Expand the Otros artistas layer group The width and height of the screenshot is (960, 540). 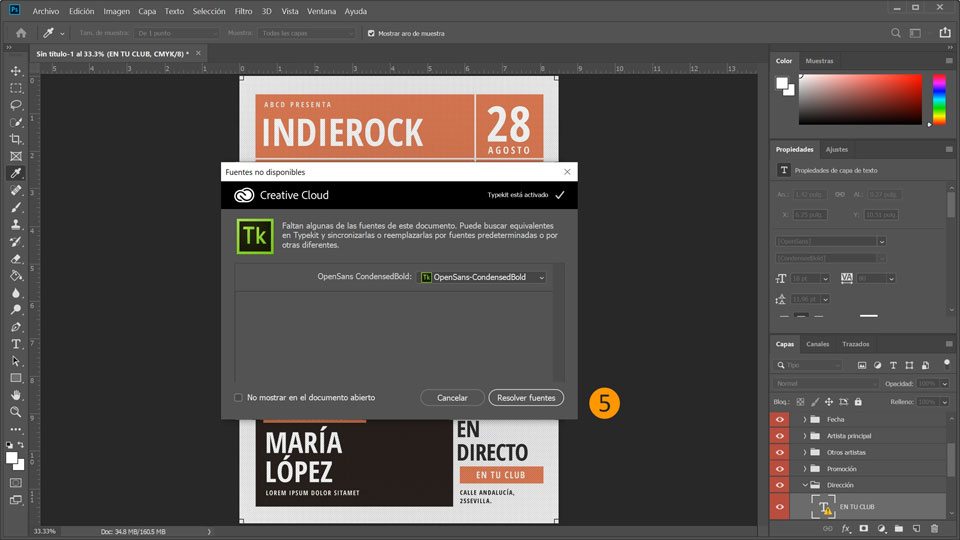tap(805, 452)
